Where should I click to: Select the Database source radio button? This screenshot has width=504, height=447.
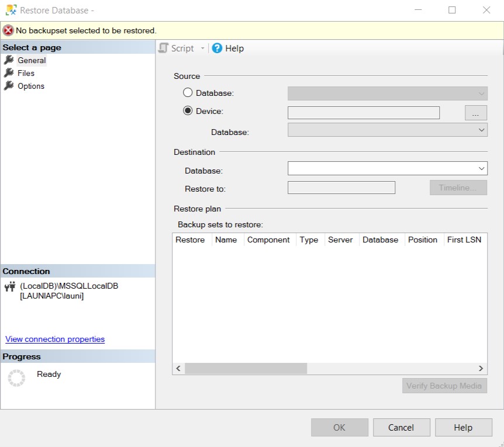pyautogui.click(x=188, y=92)
